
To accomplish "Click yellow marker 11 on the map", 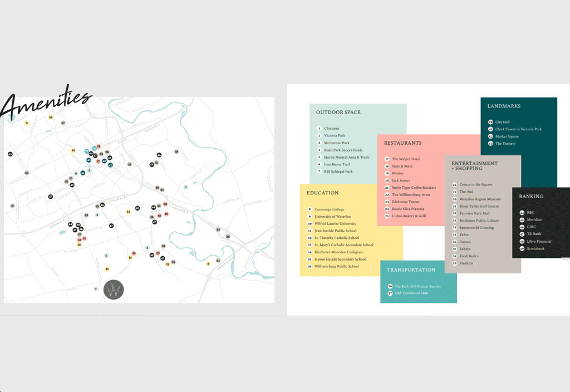I will pos(107,269).
